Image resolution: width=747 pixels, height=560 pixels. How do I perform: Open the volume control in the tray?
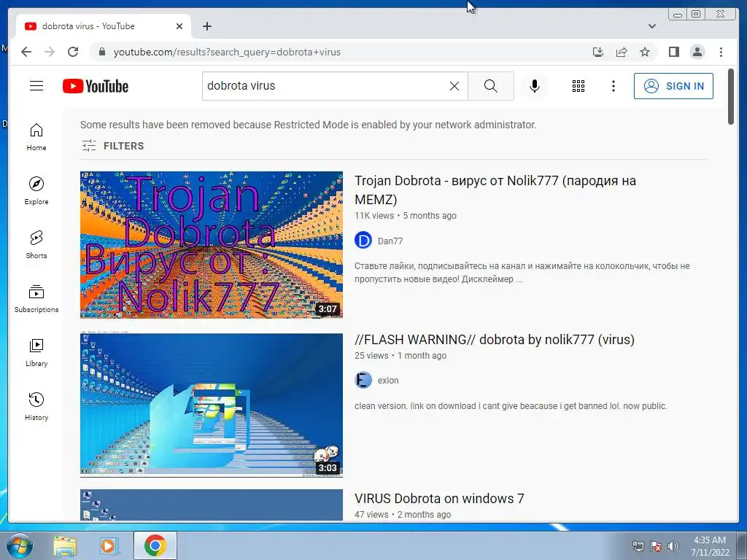coord(673,546)
